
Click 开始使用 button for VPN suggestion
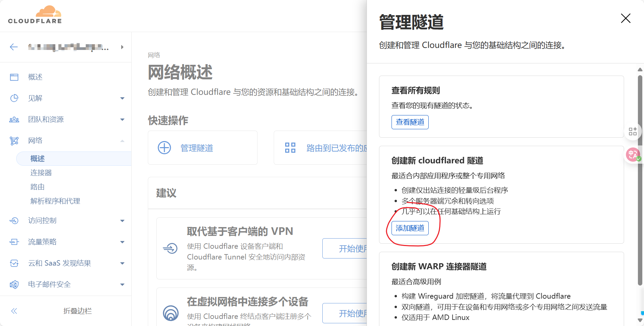click(345, 249)
